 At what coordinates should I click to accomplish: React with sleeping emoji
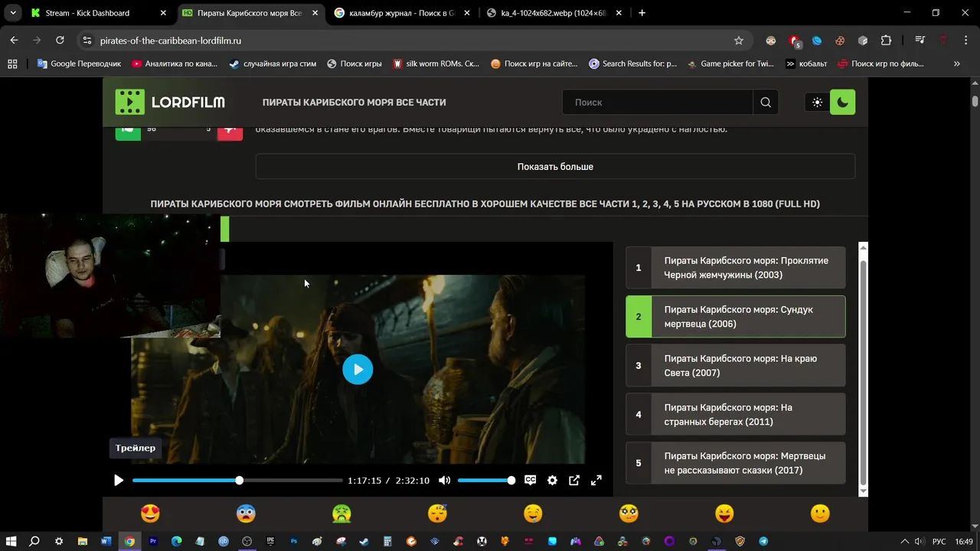(x=437, y=514)
